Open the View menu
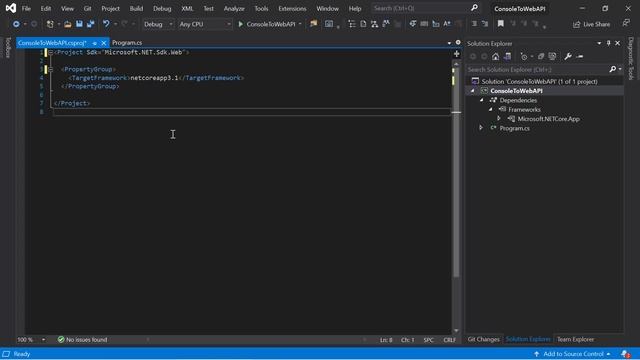 pyautogui.click(x=67, y=8)
